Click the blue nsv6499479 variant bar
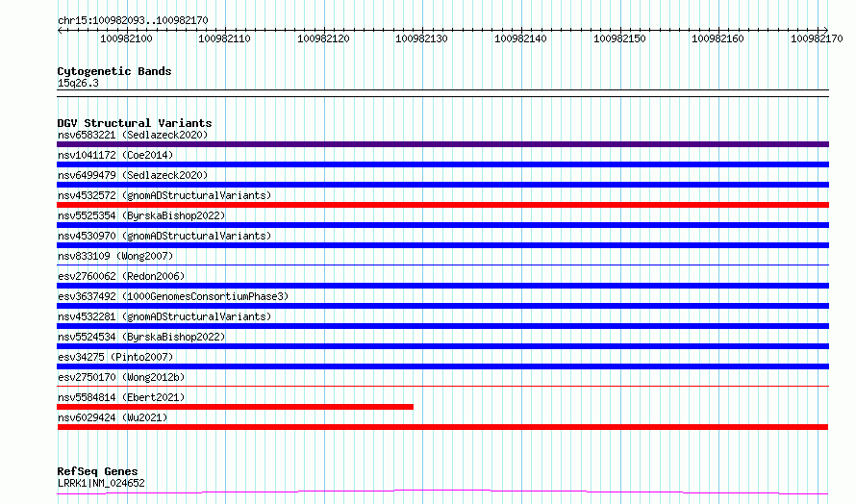Screen dimensions: 856x504 [x=442, y=185]
